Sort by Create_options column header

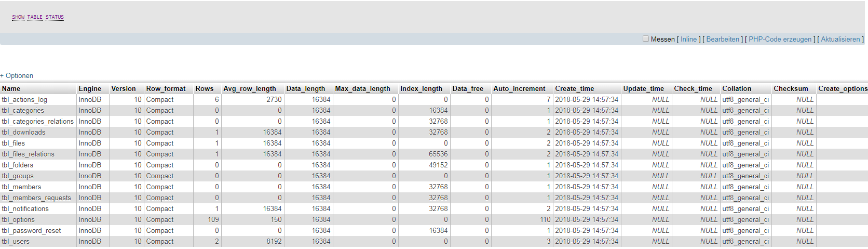[x=843, y=88]
